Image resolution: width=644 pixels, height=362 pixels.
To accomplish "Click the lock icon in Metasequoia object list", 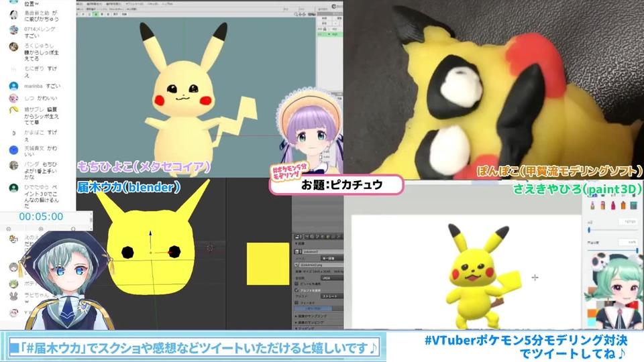I will pyautogui.click(x=325, y=29).
